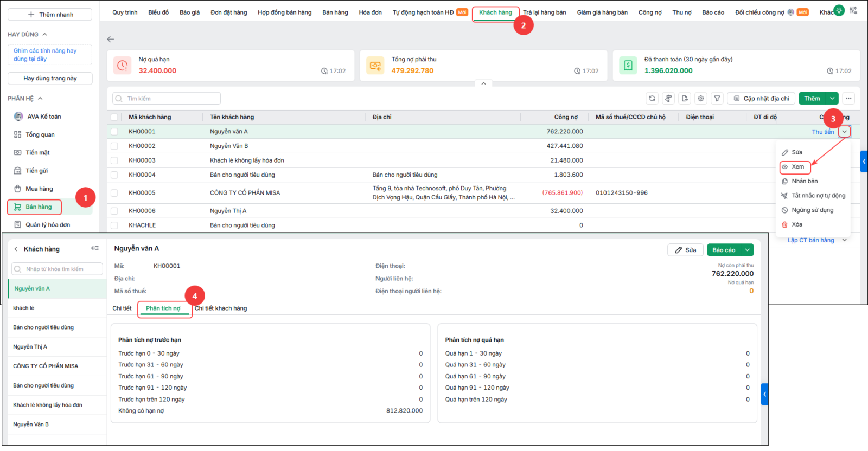This screenshot has height=451, width=868.
Task: Click the Thu tiền link on row KH00001
Action: 823,132
